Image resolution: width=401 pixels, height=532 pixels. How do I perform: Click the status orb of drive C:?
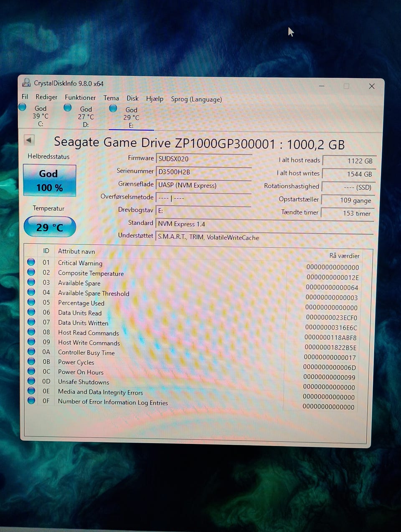23,107
